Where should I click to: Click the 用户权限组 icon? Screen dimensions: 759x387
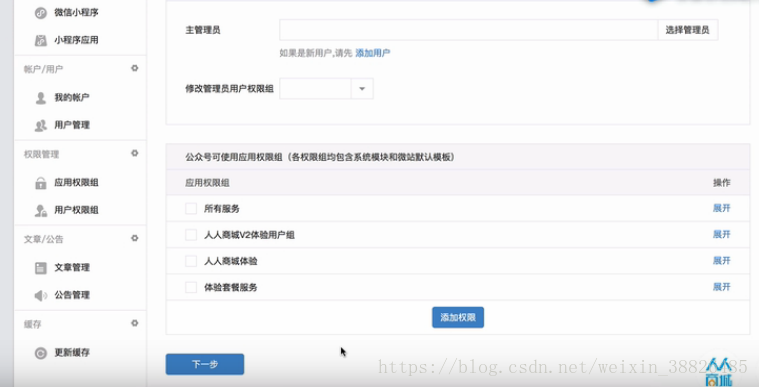tap(41, 210)
